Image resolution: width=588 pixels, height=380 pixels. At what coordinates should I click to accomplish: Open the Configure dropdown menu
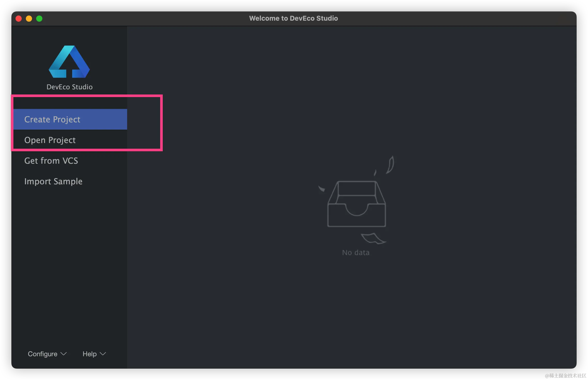(43, 354)
